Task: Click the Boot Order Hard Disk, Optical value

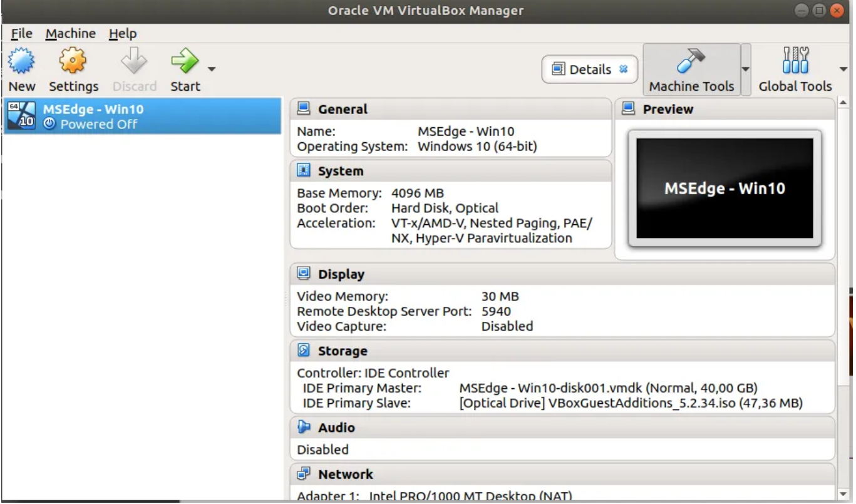Action: [445, 208]
